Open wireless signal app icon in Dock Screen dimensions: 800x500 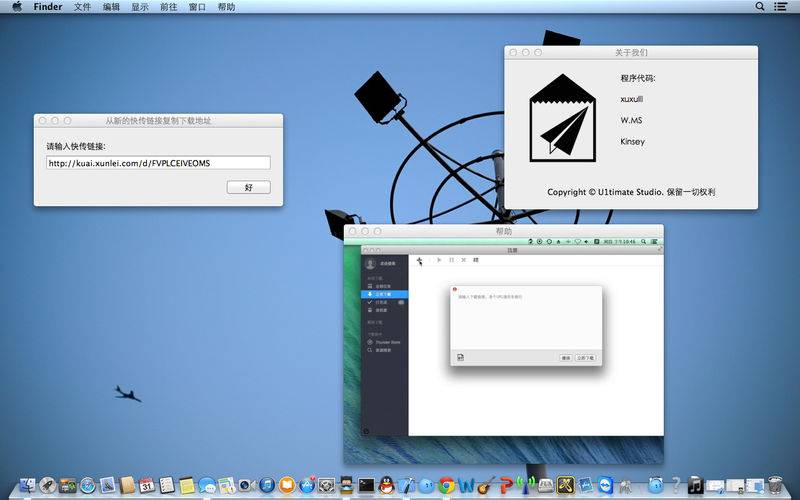[x=526, y=485]
